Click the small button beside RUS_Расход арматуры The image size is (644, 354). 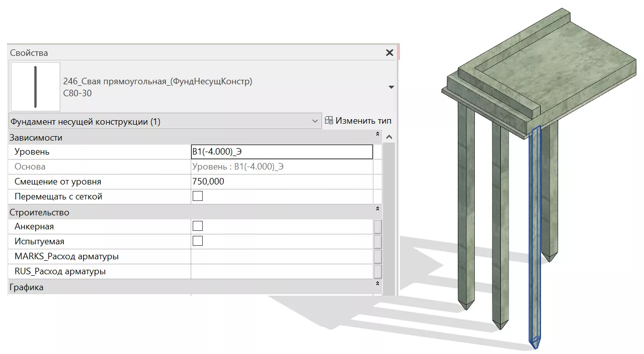(377, 272)
